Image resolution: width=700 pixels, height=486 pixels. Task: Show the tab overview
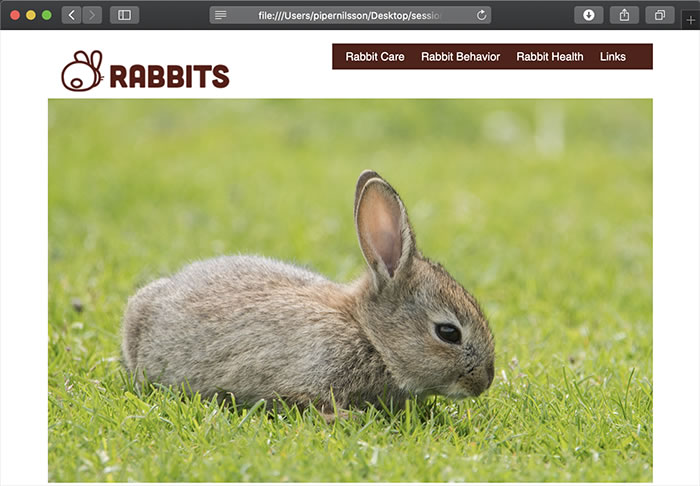pos(660,15)
